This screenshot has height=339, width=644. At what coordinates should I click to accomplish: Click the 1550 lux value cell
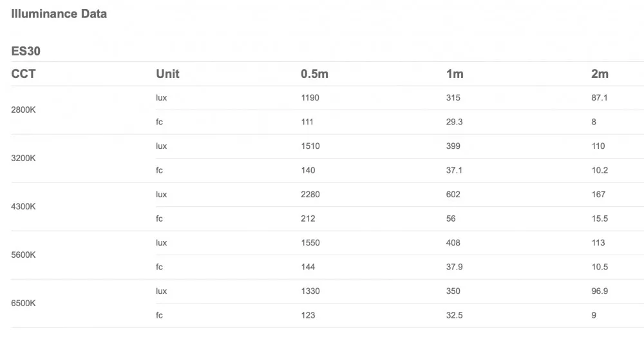coord(310,243)
